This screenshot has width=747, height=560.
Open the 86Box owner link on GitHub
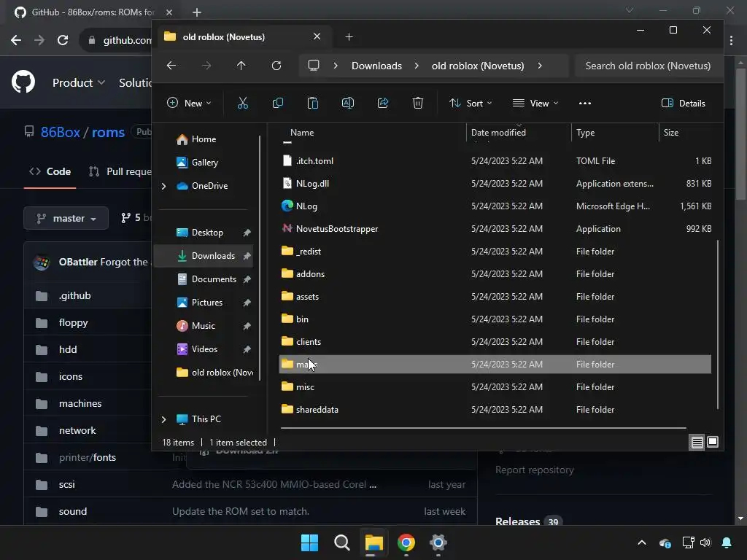tap(60, 132)
